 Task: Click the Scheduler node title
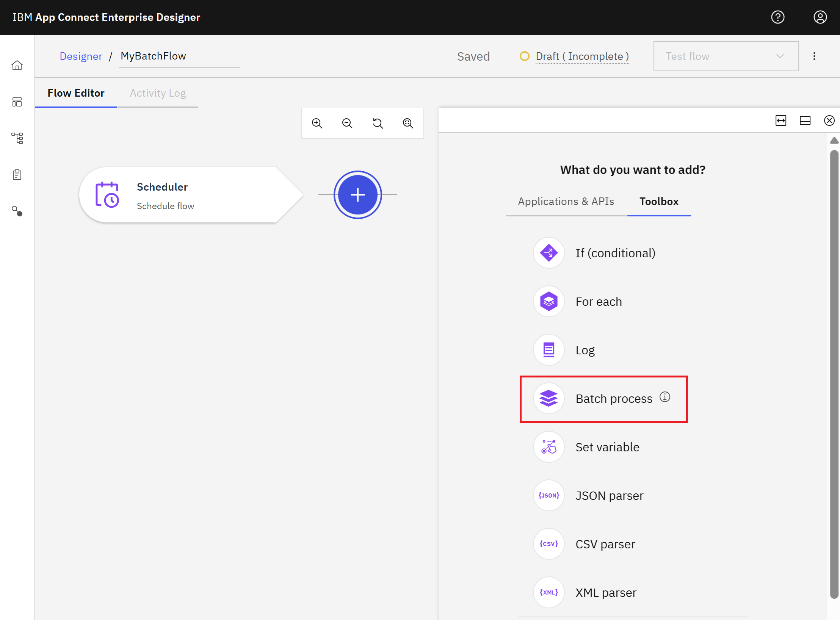pyautogui.click(x=162, y=187)
